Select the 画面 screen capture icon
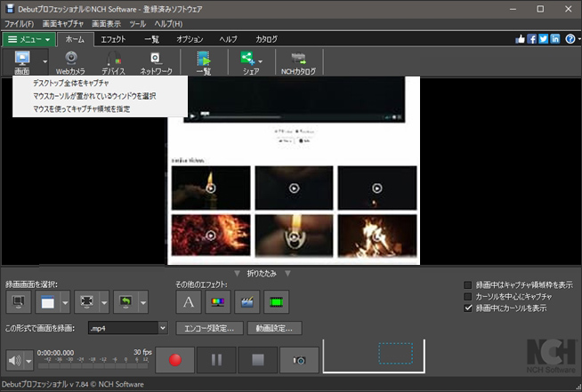 point(22,62)
